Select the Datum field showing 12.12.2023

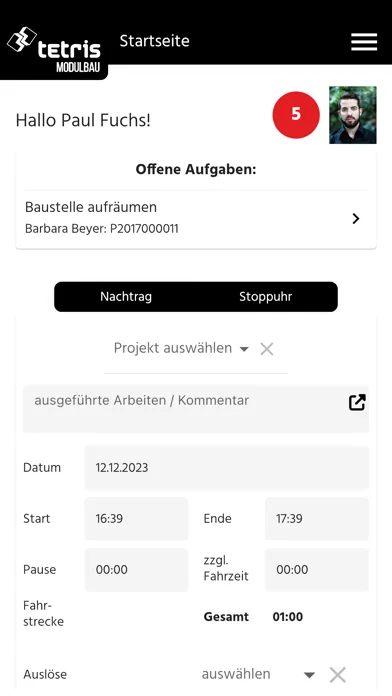tap(226, 468)
